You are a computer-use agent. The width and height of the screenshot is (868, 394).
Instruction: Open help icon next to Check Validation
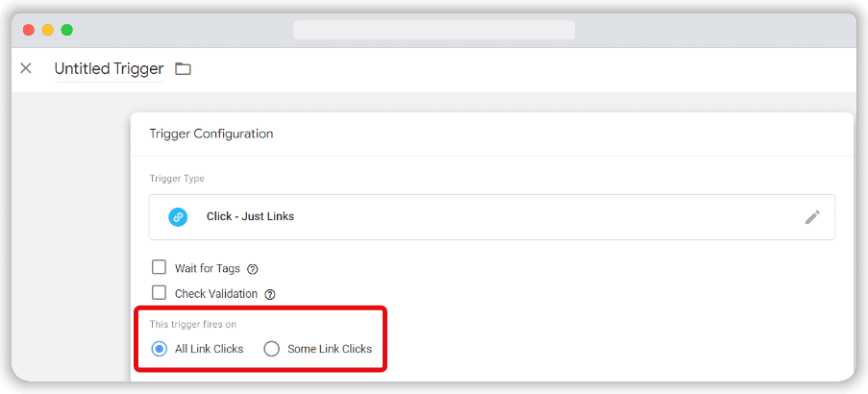[x=270, y=294]
